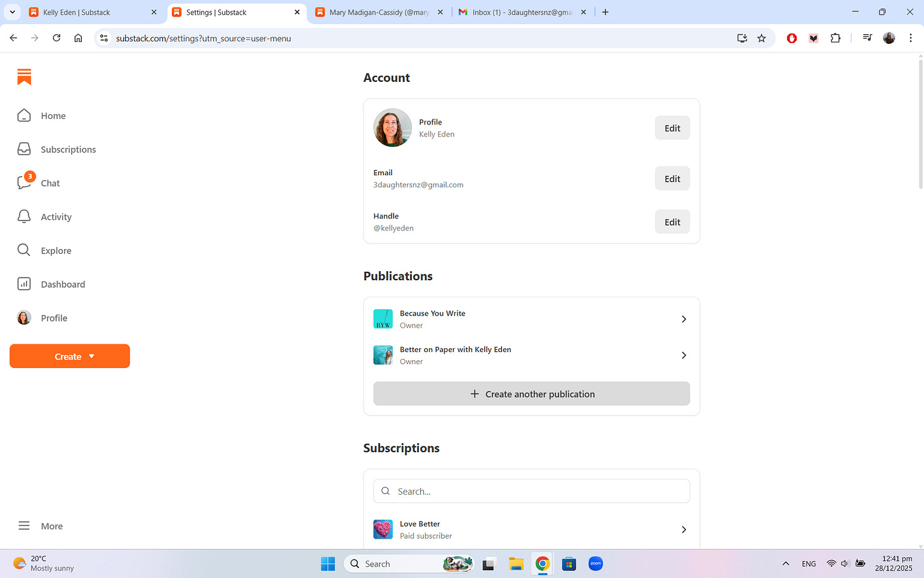Click Create another publication button
Image resolution: width=924 pixels, height=578 pixels.
coord(531,394)
